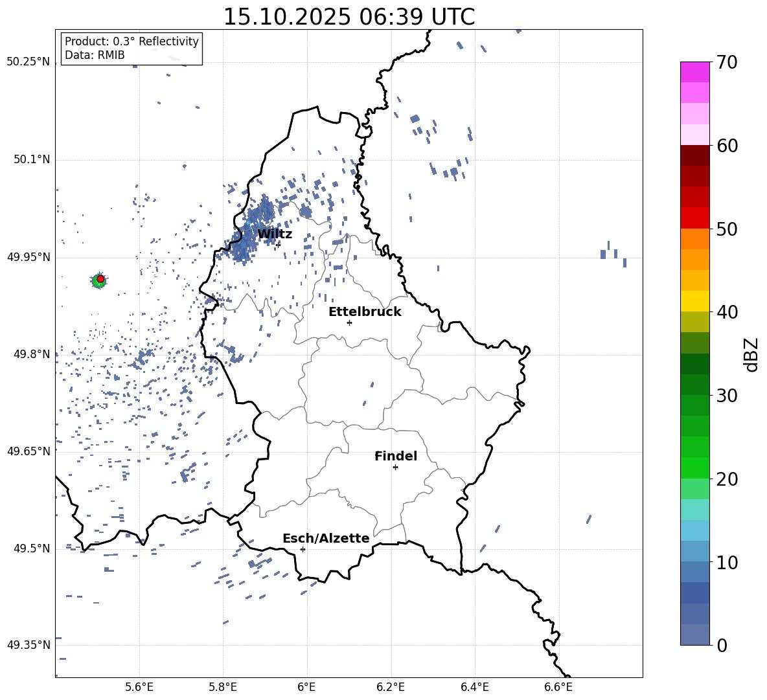Select the Esch/Alzette city label

326,538
